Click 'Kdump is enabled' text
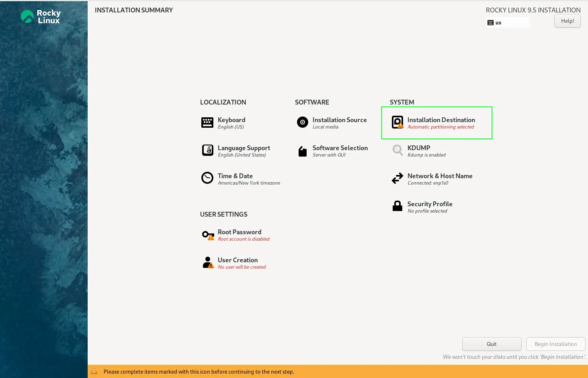 click(x=427, y=155)
